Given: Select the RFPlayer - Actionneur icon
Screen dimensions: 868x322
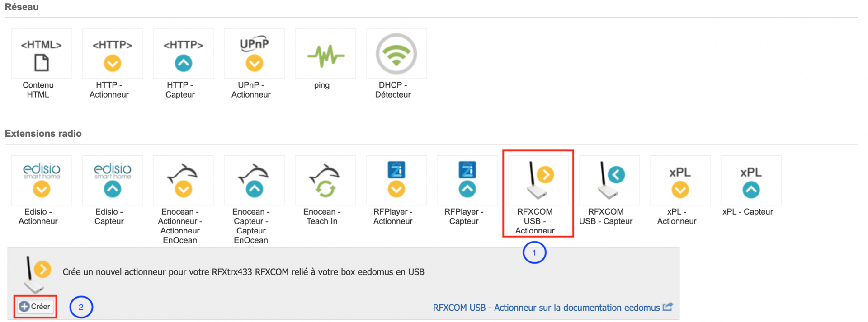Looking at the screenshot, I should [396, 181].
